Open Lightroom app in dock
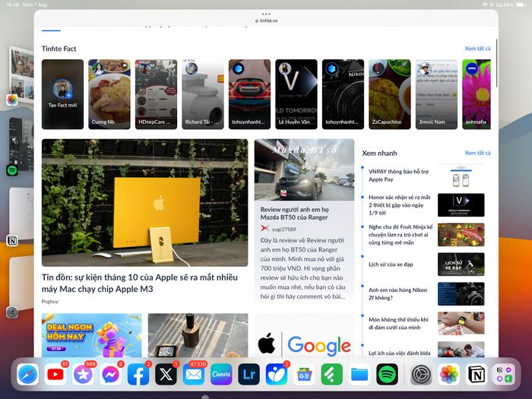The width and height of the screenshot is (532, 399). (249, 375)
